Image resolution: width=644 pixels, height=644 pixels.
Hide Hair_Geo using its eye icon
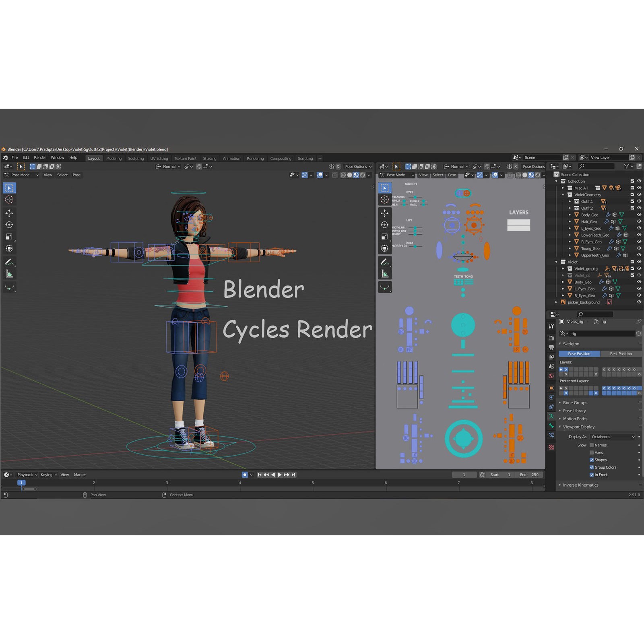639,222
